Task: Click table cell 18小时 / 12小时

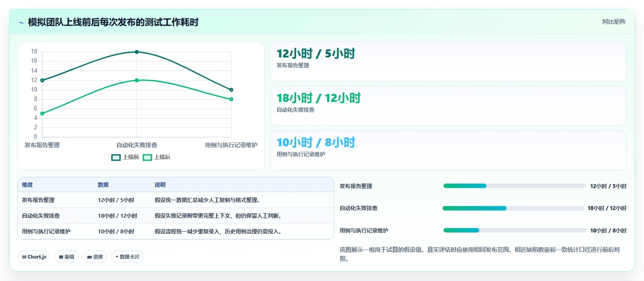Action: 118,216
